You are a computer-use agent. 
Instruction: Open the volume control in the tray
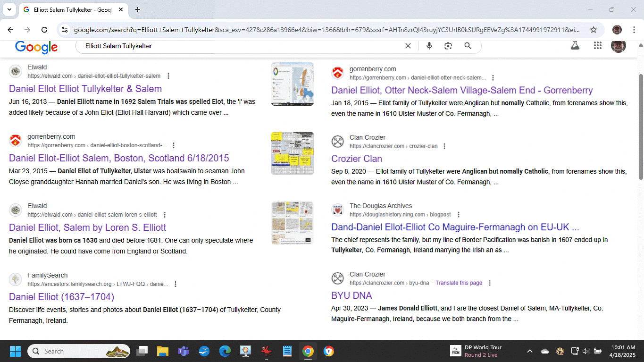(x=586, y=351)
